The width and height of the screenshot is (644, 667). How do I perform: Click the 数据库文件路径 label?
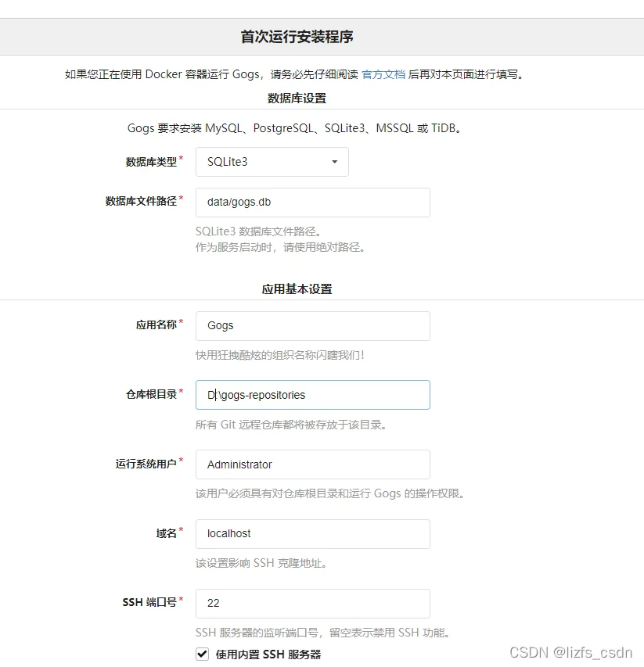(141, 201)
